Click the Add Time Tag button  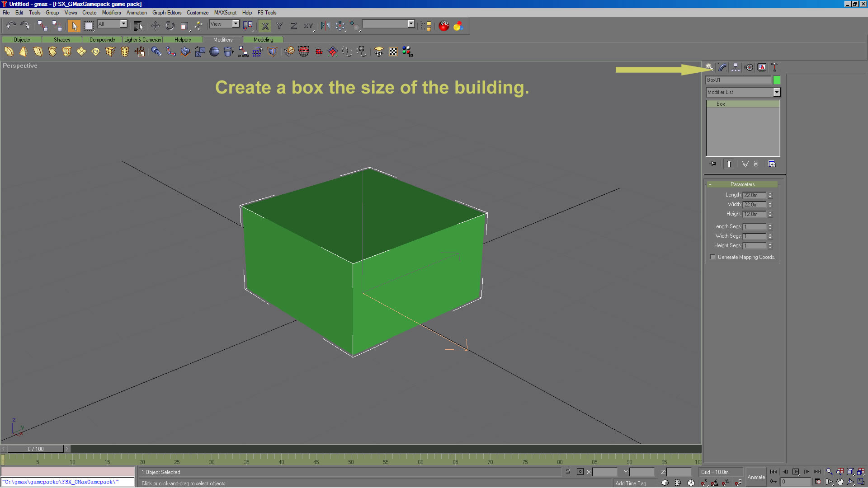[x=631, y=483]
